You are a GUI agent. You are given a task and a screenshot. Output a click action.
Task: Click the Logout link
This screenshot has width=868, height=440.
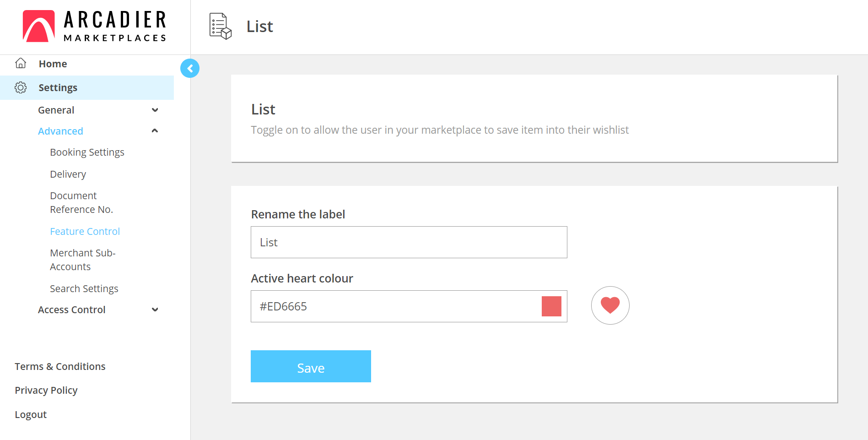point(31,414)
